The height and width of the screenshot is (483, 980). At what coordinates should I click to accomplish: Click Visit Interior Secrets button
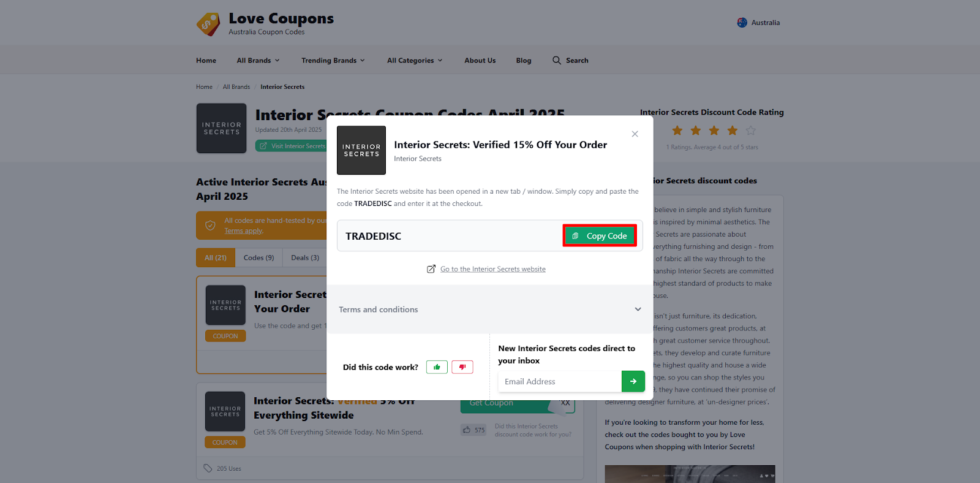coord(292,146)
